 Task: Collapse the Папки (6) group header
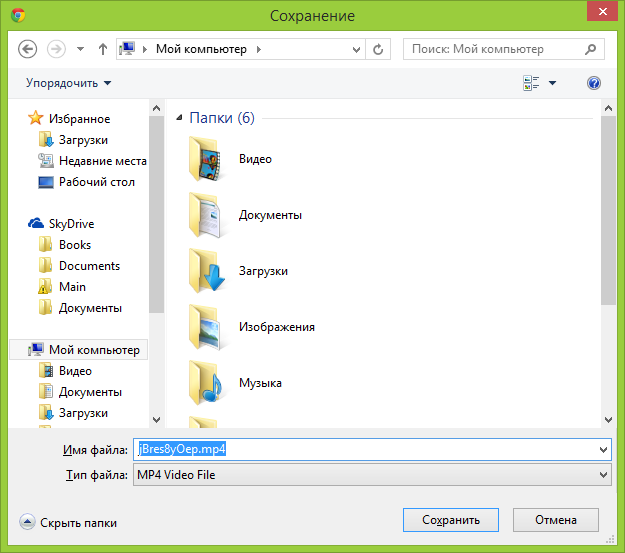click(x=180, y=118)
